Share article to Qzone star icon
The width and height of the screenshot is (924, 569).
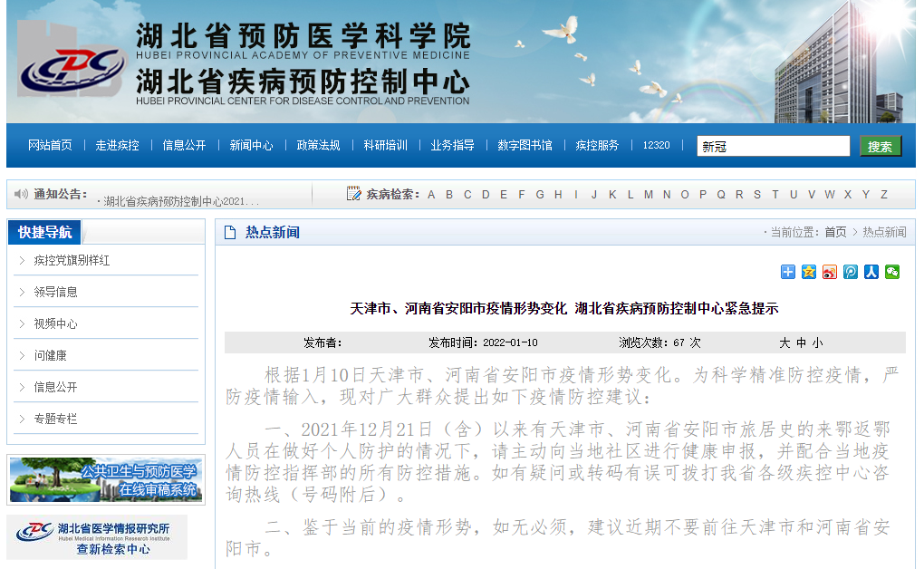pyautogui.click(x=809, y=272)
